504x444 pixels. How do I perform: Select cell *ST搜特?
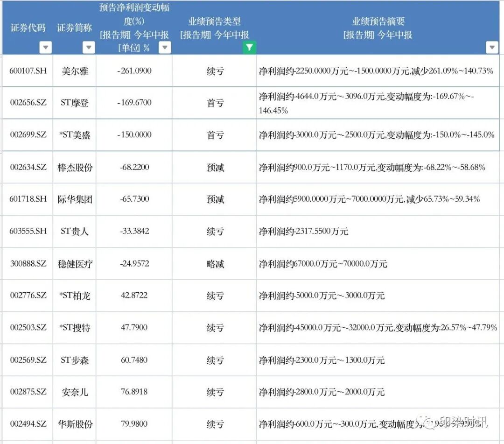(74, 328)
